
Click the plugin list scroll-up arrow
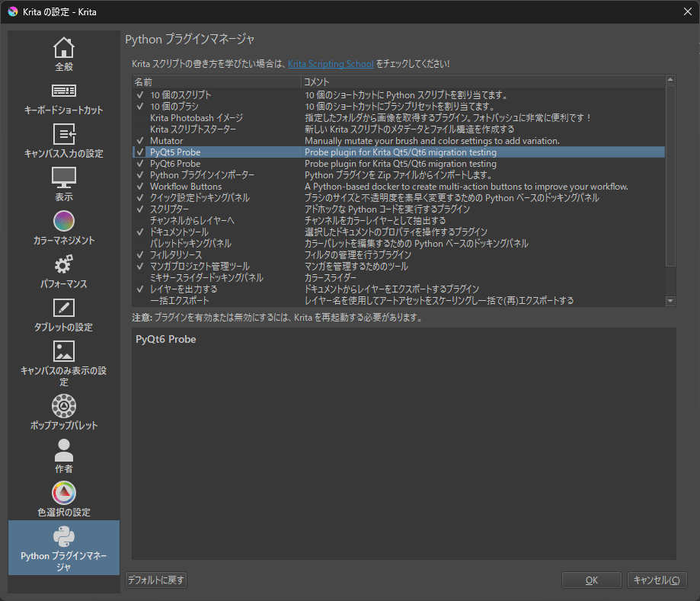coord(670,80)
